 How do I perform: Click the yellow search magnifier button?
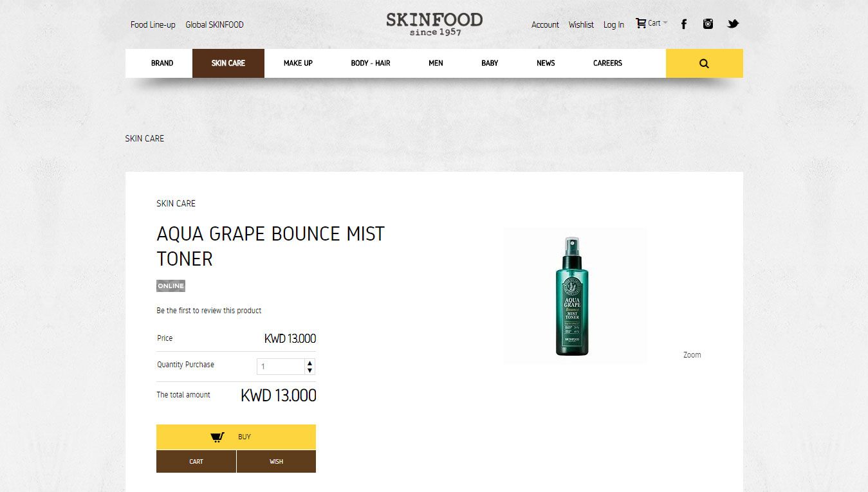click(704, 63)
